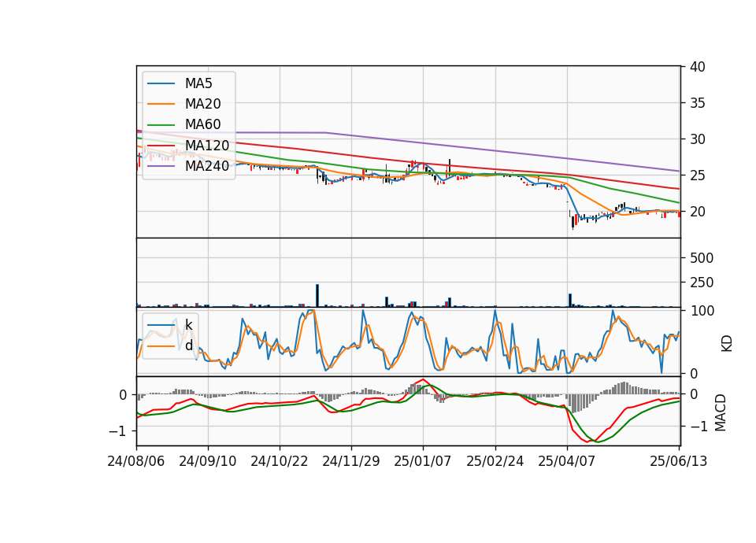The width and height of the screenshot is (756, 543).
Task: Click the price axis value 25
Action: coord(697,175)
